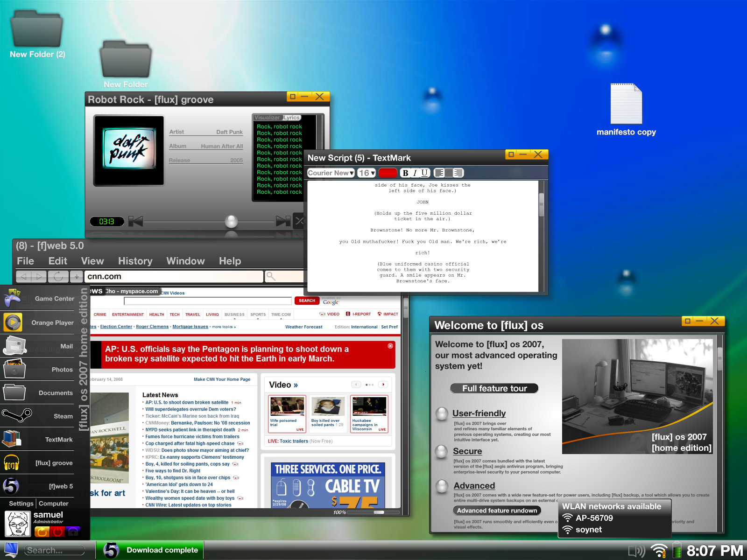Click the Download complete taskbar notification
Image resolution: width=747 pixels, height=560 pixels.
150,550
